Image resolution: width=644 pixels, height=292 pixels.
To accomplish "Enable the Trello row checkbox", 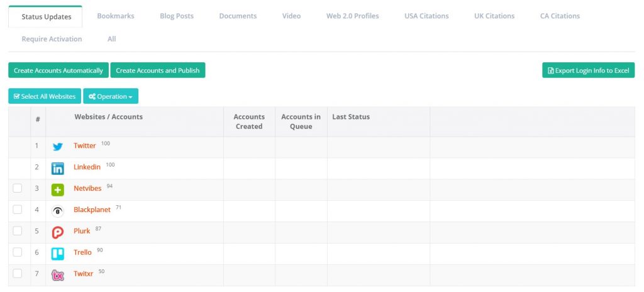I will [18, 252].
